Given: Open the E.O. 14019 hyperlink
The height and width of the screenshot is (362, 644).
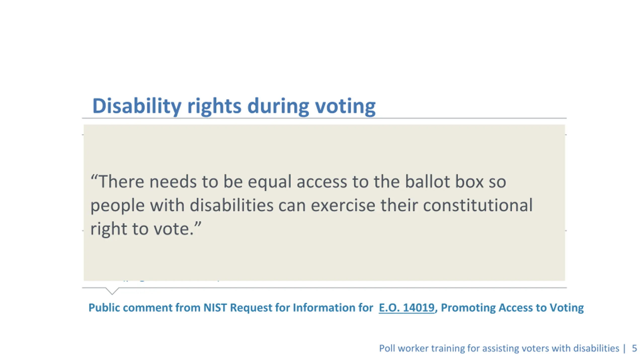Looking at the screenshot, I should pos(407,307).
